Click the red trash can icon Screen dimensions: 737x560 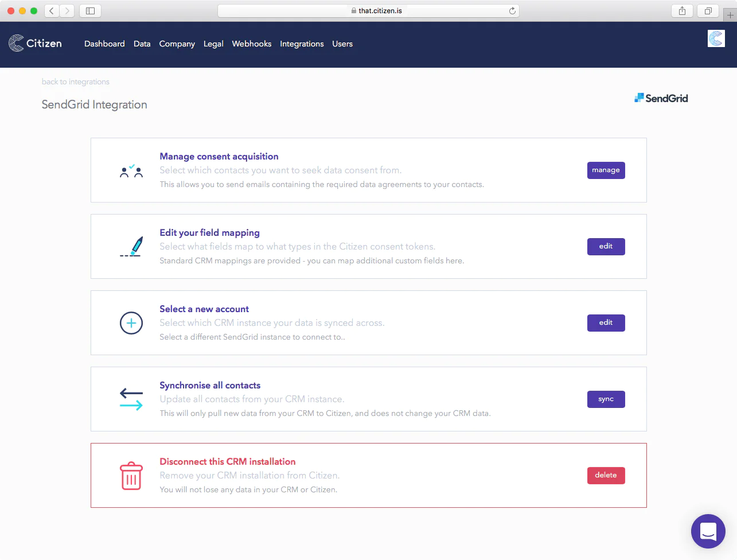131,476
